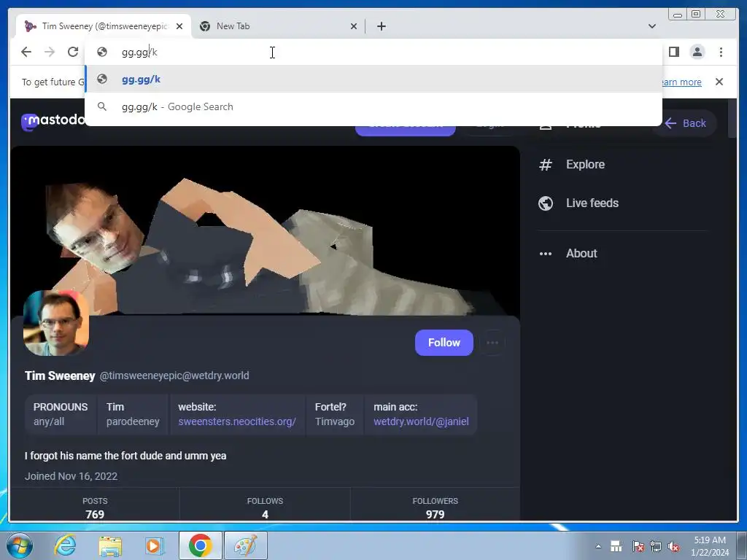This screenshot has width=747, height=560.
Task: Open the Chrome side panel icon
Action: [x=673, y=52]
